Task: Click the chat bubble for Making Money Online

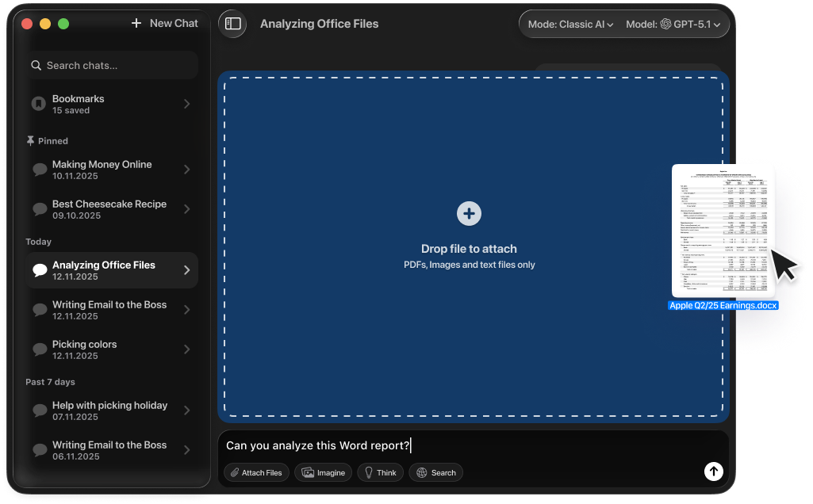Action: 40,170
